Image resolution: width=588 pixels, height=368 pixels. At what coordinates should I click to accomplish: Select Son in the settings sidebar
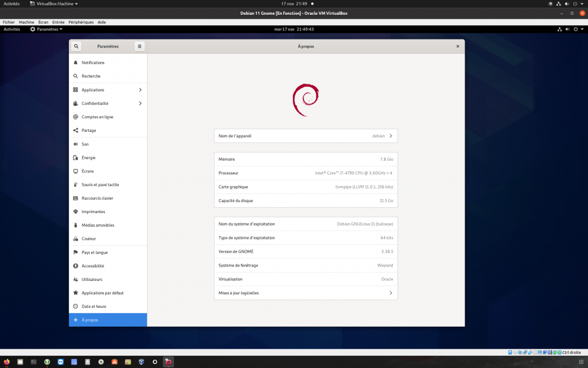(85, 144)
